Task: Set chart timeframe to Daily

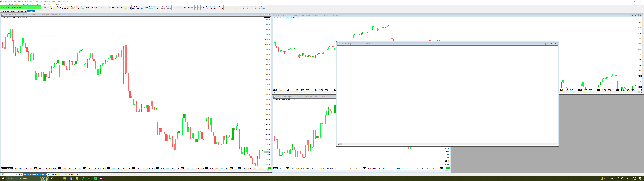Action: click(203, 8)
